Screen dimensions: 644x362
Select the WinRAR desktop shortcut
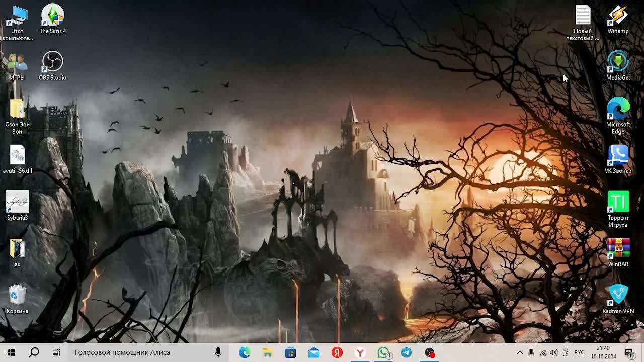pyautogui.click(x=618, y=253)
